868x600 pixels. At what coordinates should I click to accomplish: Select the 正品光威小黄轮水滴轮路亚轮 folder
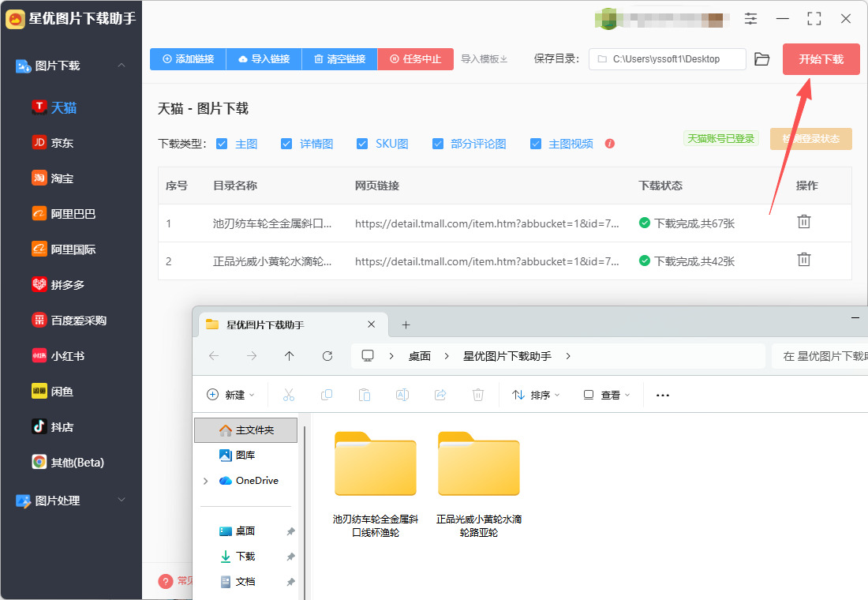click(x=479, y=484)
